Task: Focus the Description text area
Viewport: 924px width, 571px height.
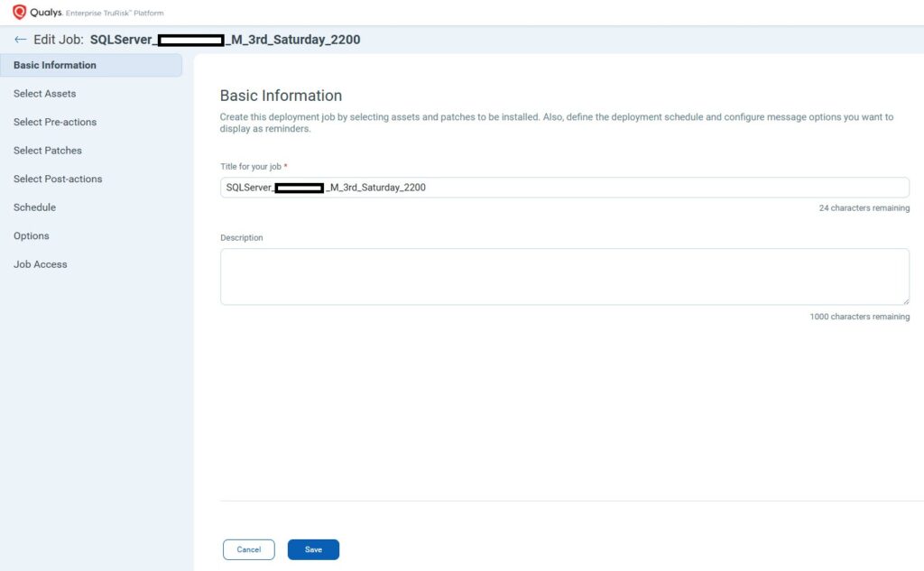Action: (564, 276)
